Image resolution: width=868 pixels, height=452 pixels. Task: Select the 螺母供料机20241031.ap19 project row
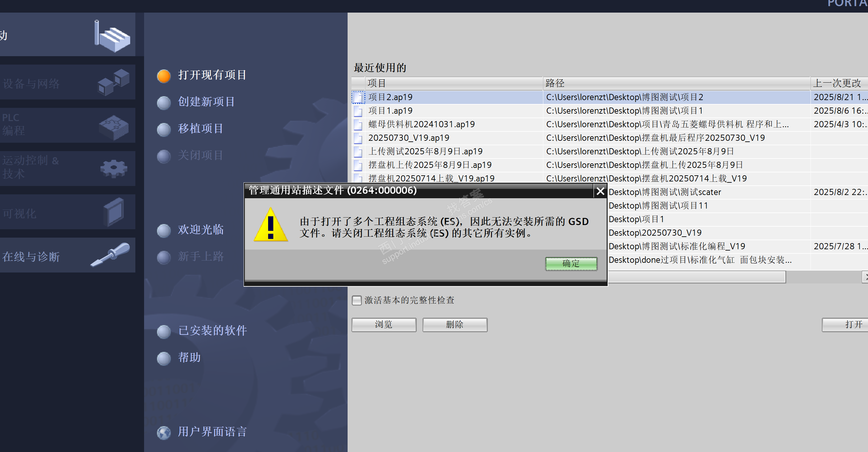coord(610,124)
